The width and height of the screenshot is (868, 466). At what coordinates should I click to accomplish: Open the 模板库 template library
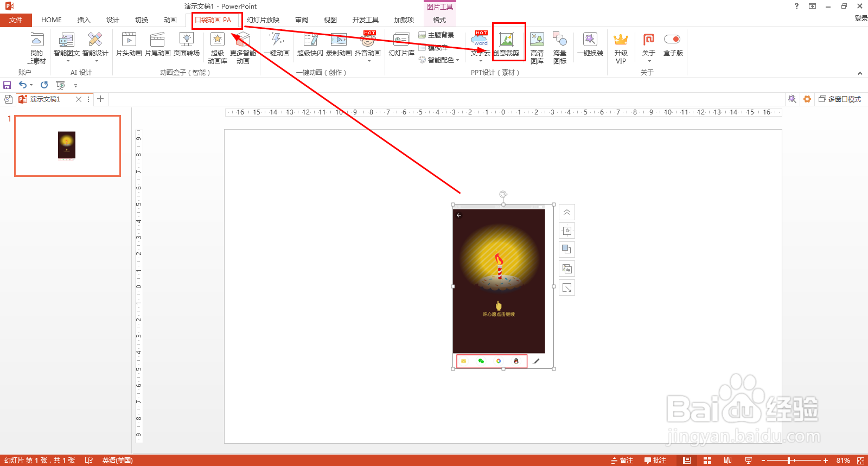[x=433, y=48]
